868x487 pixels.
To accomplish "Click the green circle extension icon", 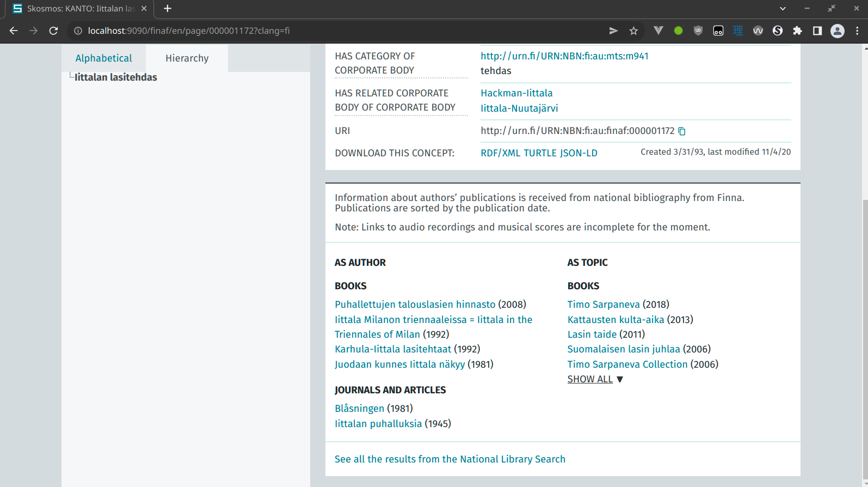I will (678, 31).
